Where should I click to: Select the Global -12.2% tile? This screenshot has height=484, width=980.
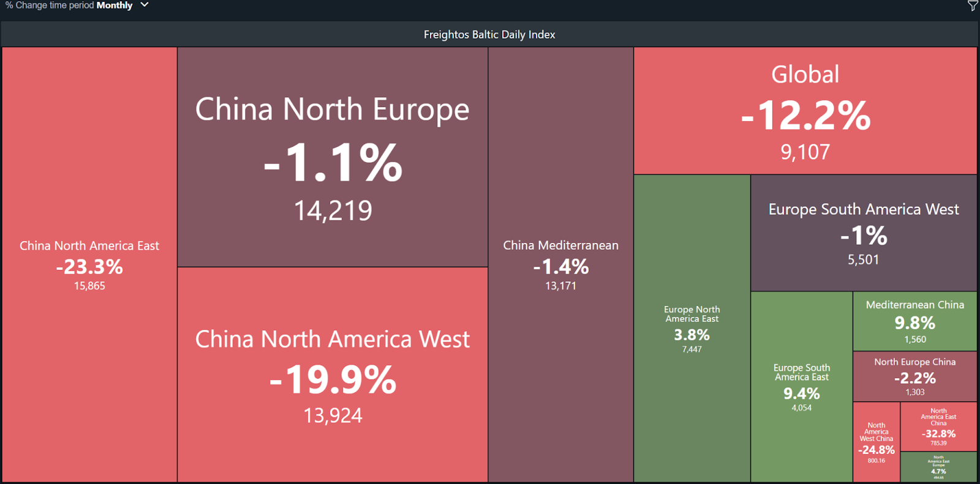pos(805,111)
